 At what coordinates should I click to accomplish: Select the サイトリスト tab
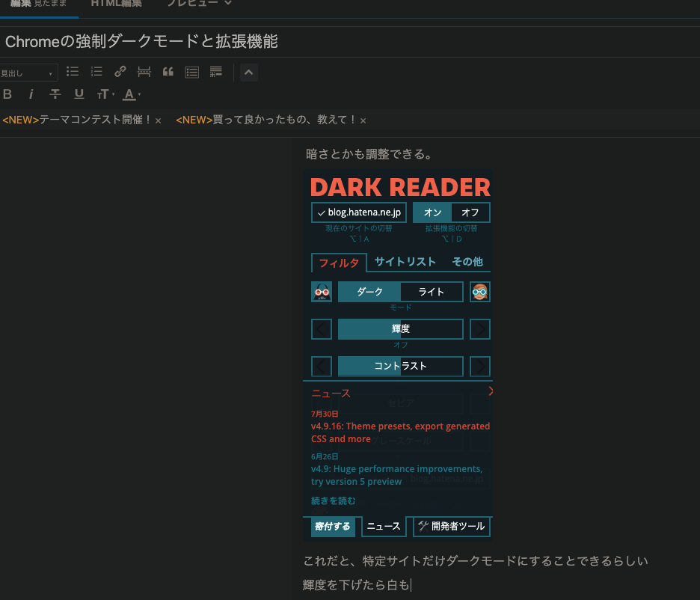point(405,262)
